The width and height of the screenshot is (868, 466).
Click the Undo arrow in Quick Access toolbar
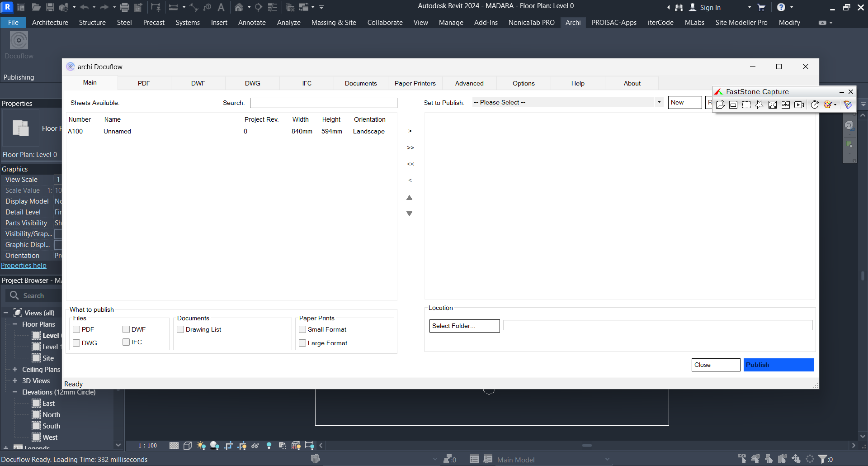click(x=84, y=7)
